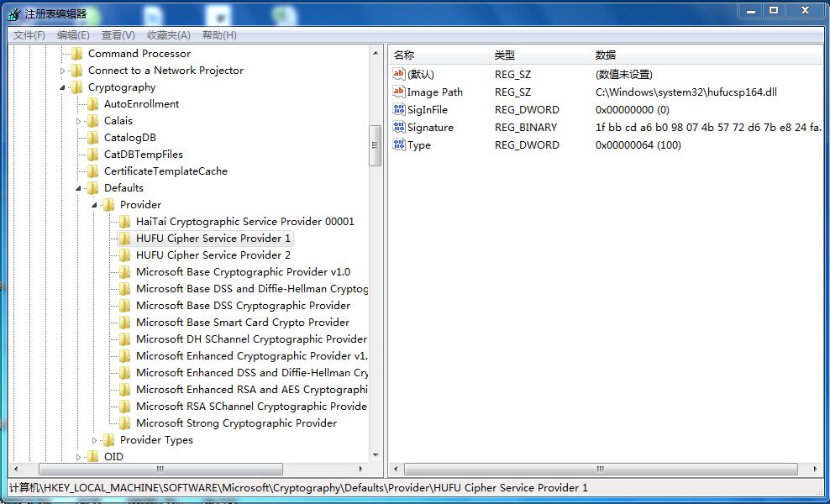This screenshot has height=504, width=830.
Task: Select Microsoft Strong Cryptographic Provider key
Action: point(236,423)
